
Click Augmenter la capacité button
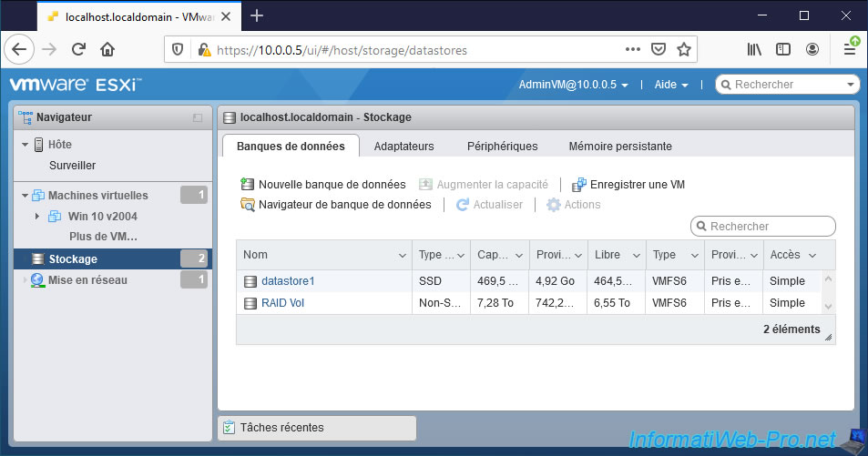(484, 184)
